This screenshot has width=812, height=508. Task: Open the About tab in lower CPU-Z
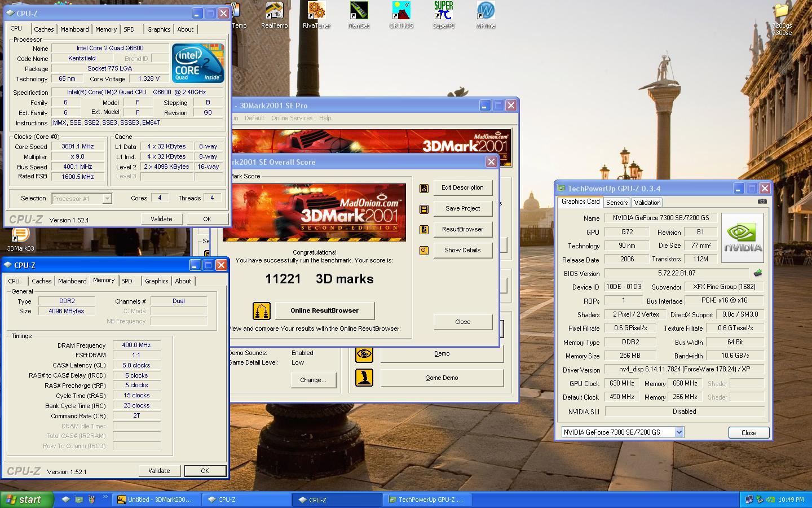pos(183,281)
